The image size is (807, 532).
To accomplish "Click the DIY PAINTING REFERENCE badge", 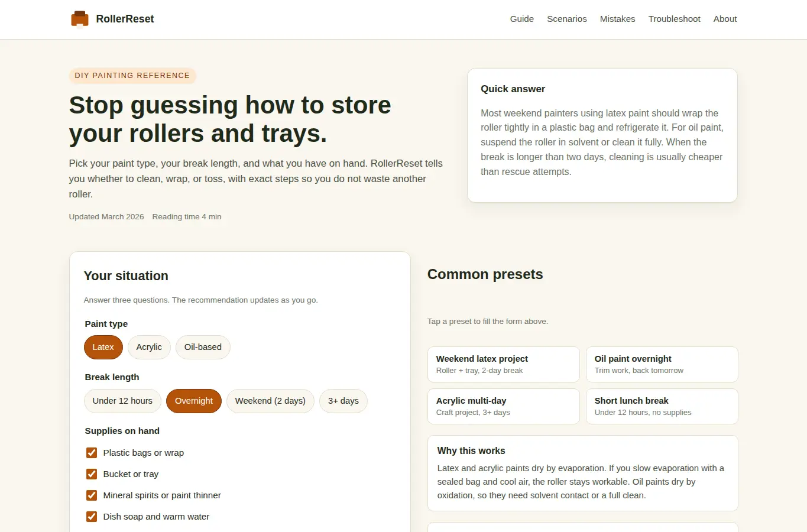I will (x=132, y=76).
